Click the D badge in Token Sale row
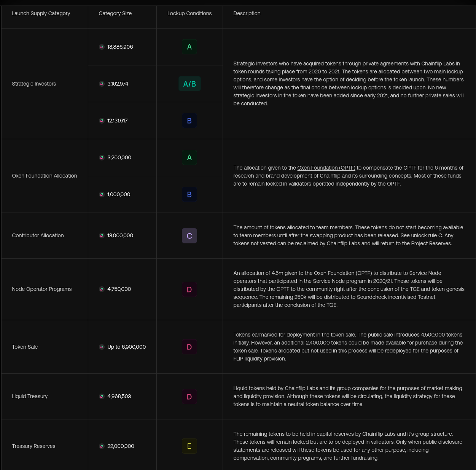Screen dimensions: 476x470 pyautogui.click(x=189, y=347)
